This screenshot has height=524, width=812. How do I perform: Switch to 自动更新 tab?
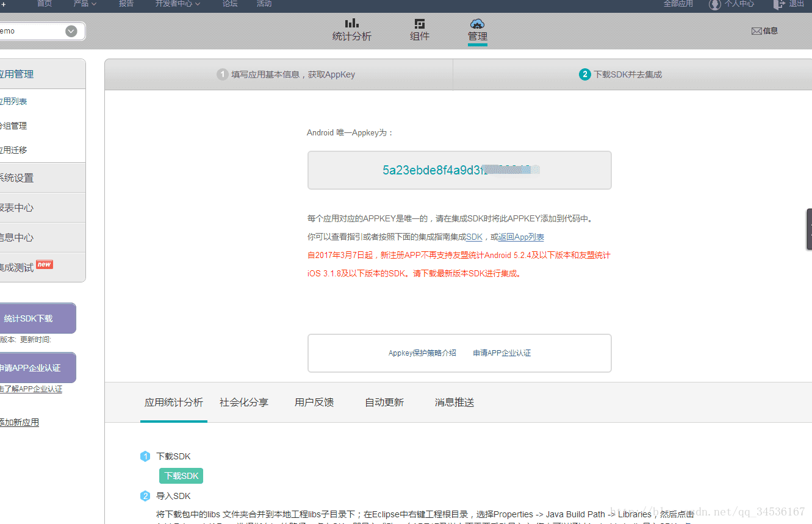click(384, 403)
